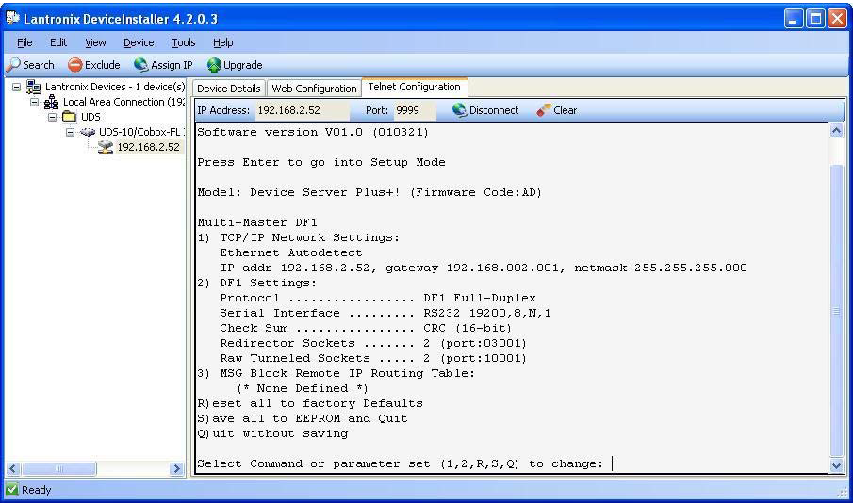Open the View menu
Viewport: 853px width, 504px height.
point(95,42)
